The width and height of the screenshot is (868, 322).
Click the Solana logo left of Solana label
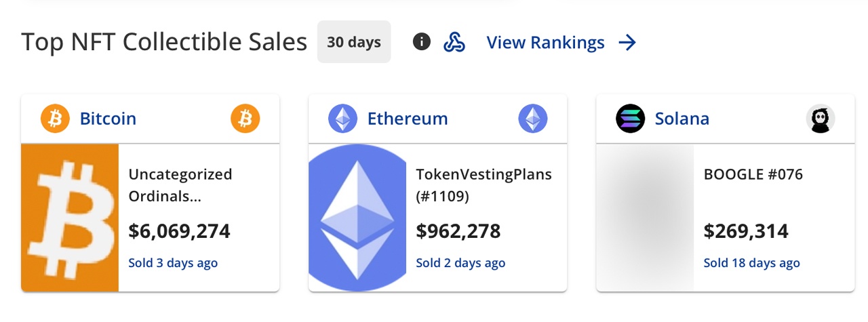(631, 119)
